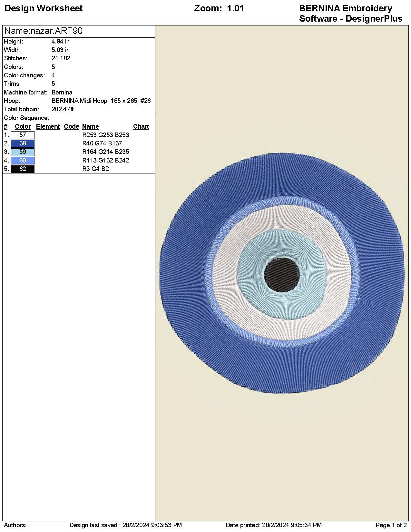Click the underlined Name column header

[90, 127]
